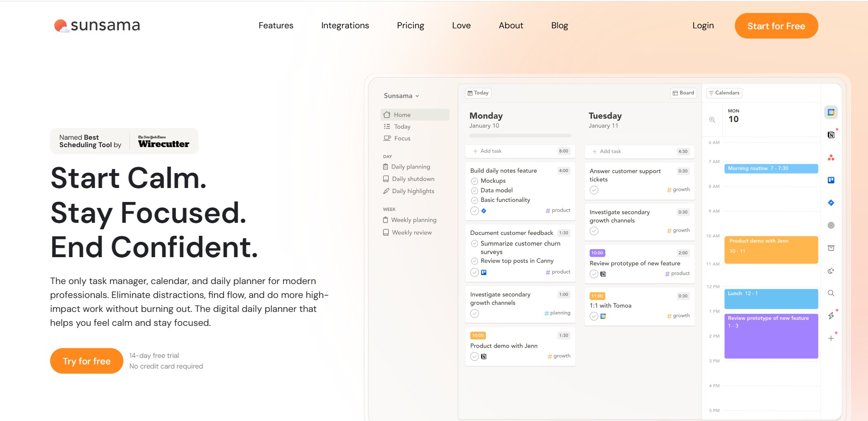Complete Monday's Product demo with Jenn task
Viewport: 868px width, 421px height.
click(475, 356)
